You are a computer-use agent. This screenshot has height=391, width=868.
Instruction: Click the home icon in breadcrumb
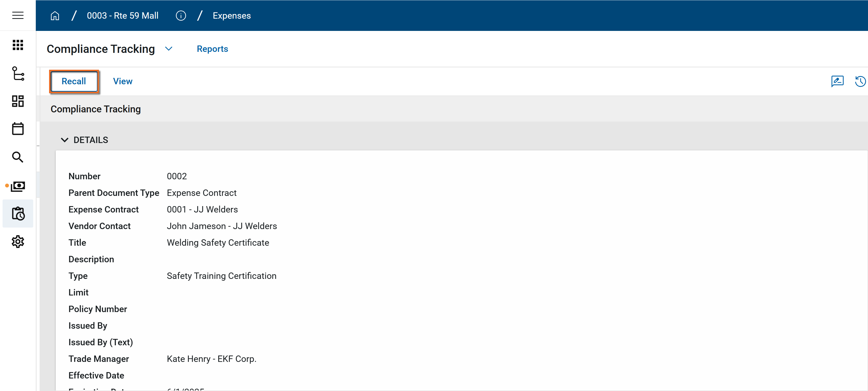(x=55, y=16)
